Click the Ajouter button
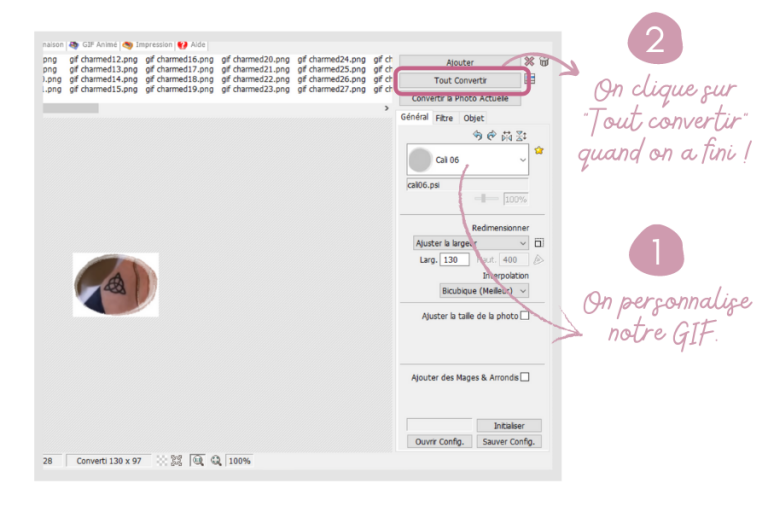This screenshot has width=768, height=512. tap(460, 62)
